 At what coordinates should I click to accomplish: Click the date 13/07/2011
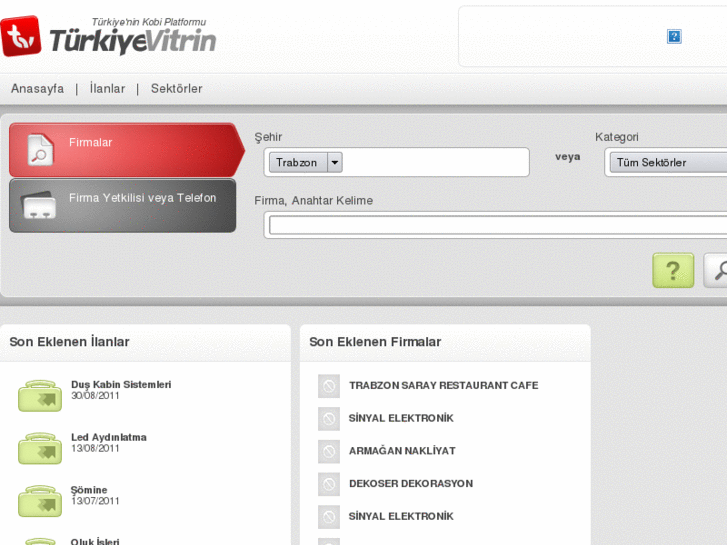(95, 501)
